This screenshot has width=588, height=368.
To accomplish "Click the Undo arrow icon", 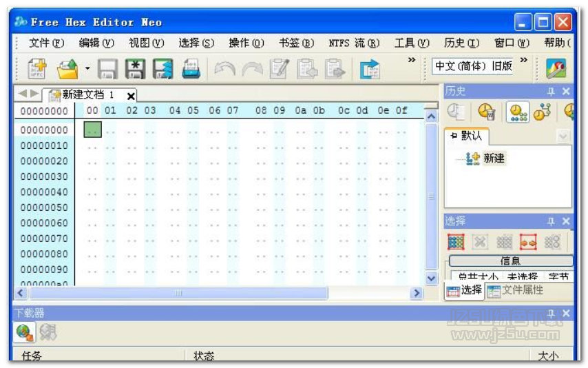I will [x=224, y=69].
